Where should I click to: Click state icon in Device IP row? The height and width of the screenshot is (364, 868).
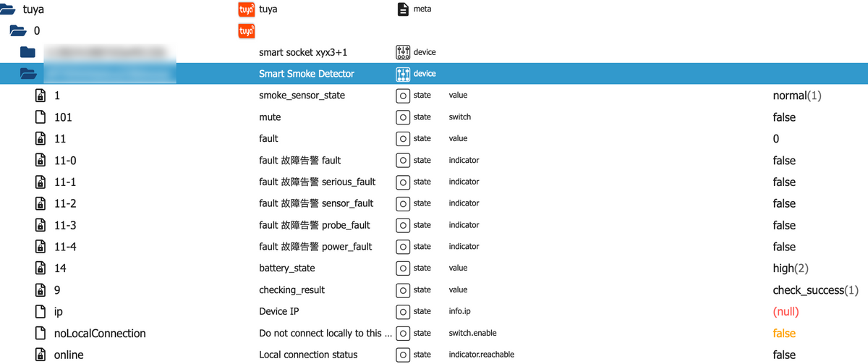click(403, 311)
